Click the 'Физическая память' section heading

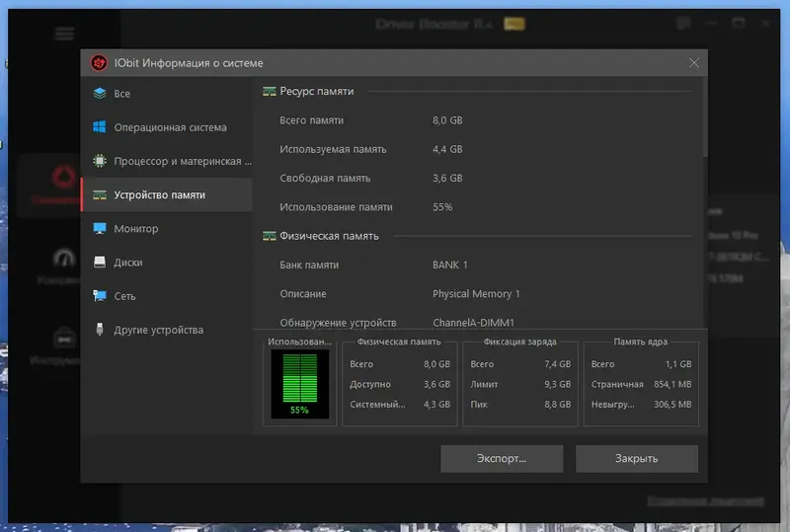tap(329, 236)
